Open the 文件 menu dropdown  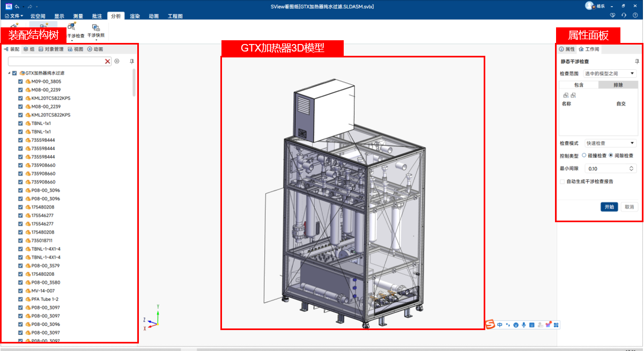click(x=14, y=16)
